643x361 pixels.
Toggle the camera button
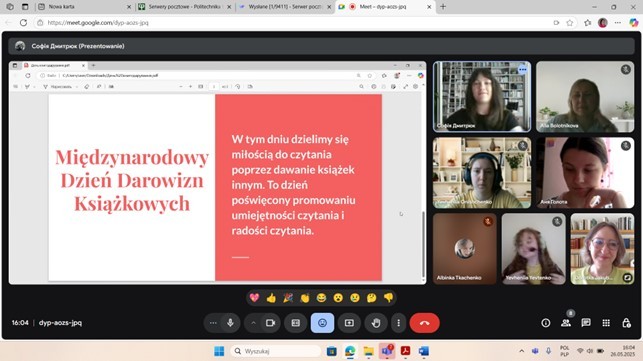tap(270, 323)
